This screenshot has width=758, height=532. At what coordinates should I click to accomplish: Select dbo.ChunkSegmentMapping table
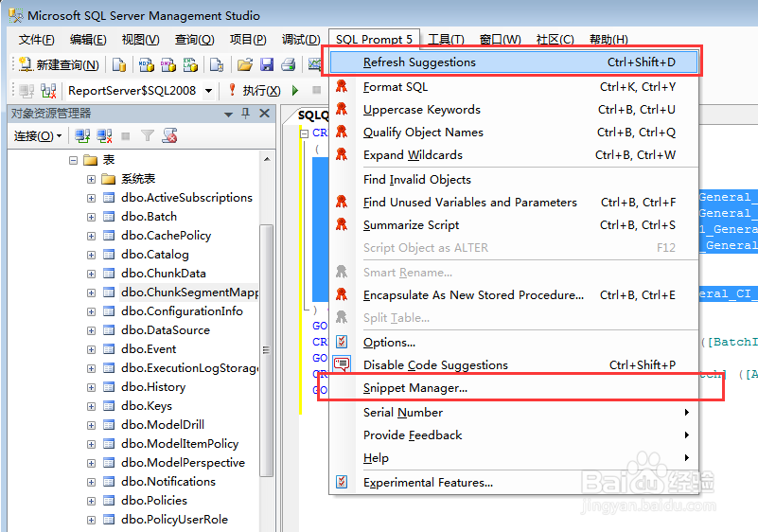(x=189, y=293)
